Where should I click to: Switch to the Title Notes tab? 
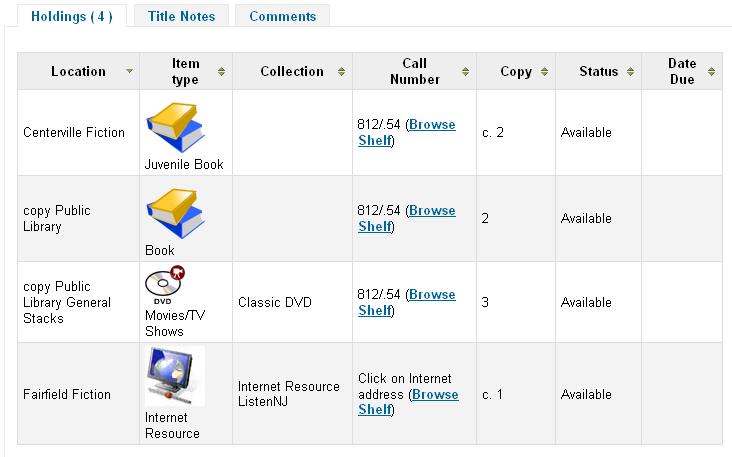click(181, 16)
